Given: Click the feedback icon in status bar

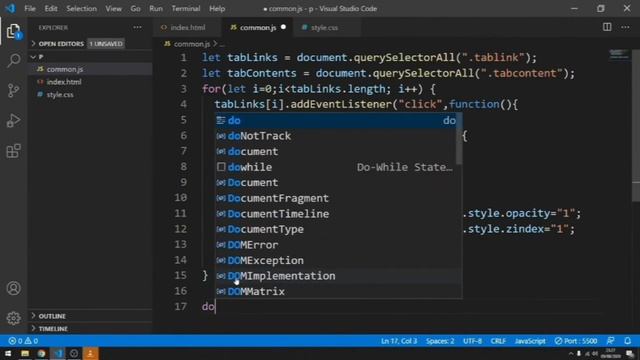Looking at the screenshot, I should 611,341.
